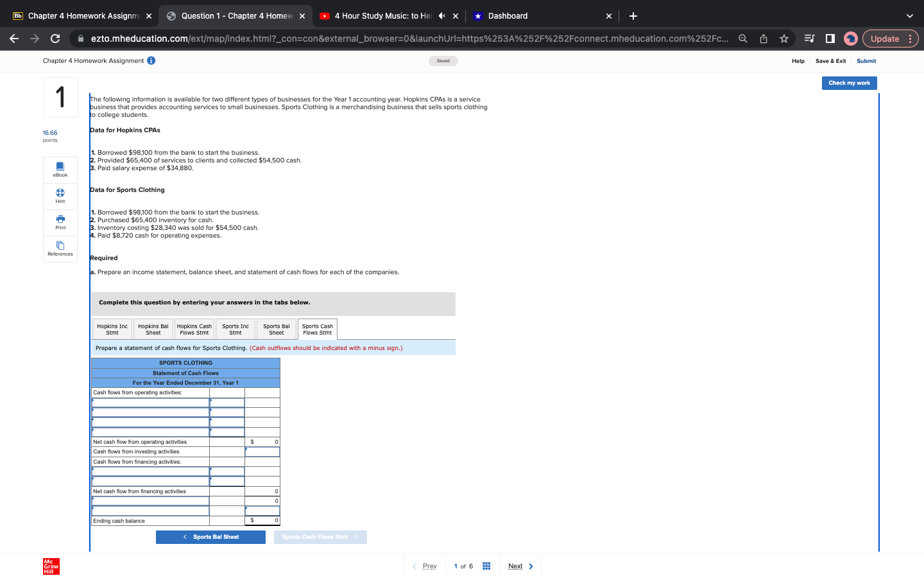Open dropdown in first row under financing activities label
This screenshot has width=924, height=578.
tap(151, 471)
